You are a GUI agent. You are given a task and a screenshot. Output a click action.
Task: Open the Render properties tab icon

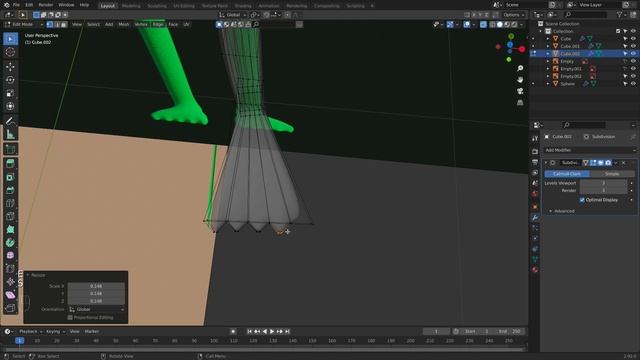pos(535,151)
